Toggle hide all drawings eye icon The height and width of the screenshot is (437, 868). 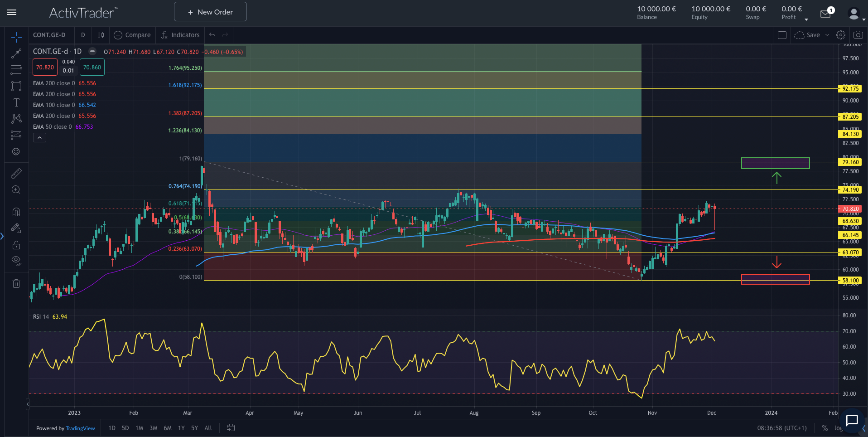(16, 260)
